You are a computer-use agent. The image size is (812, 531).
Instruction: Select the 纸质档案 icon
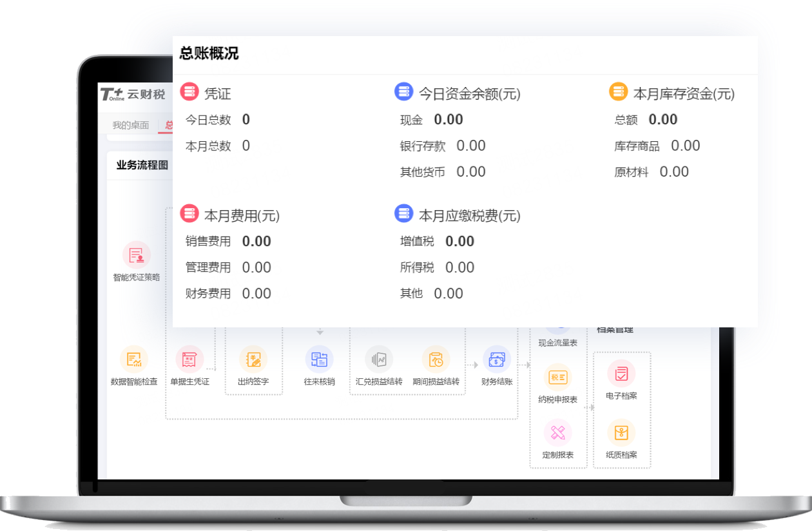click(x=621, y=433)
